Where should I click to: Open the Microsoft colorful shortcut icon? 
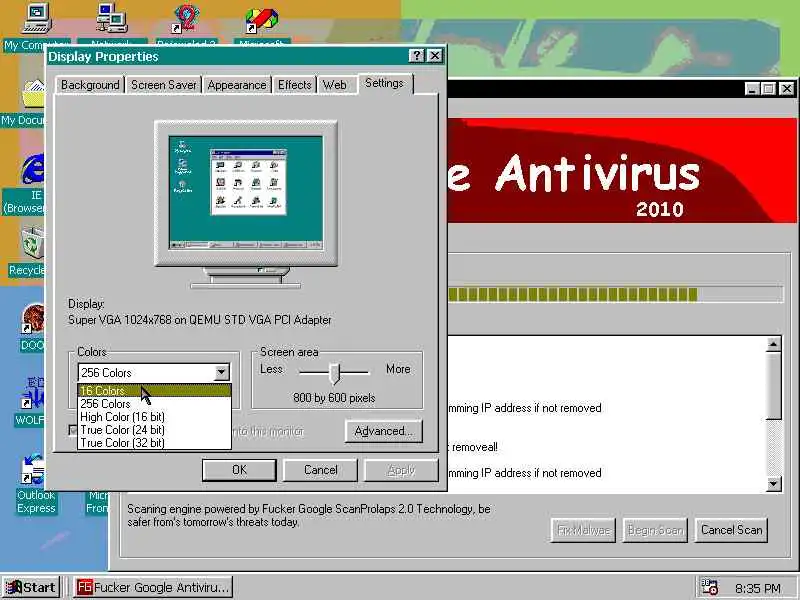click(261, 20)
